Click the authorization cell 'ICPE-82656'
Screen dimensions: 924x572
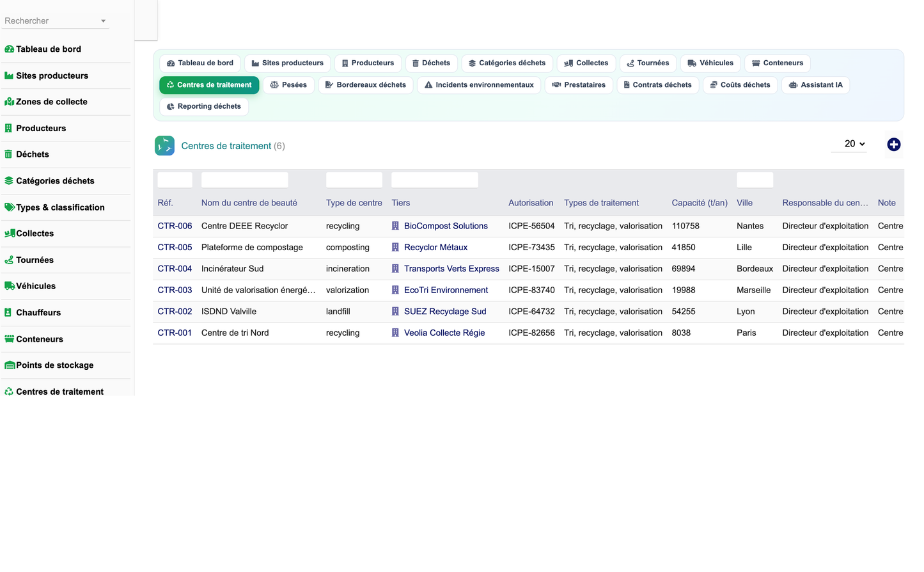pyautogui.click(x=532, y=333)
